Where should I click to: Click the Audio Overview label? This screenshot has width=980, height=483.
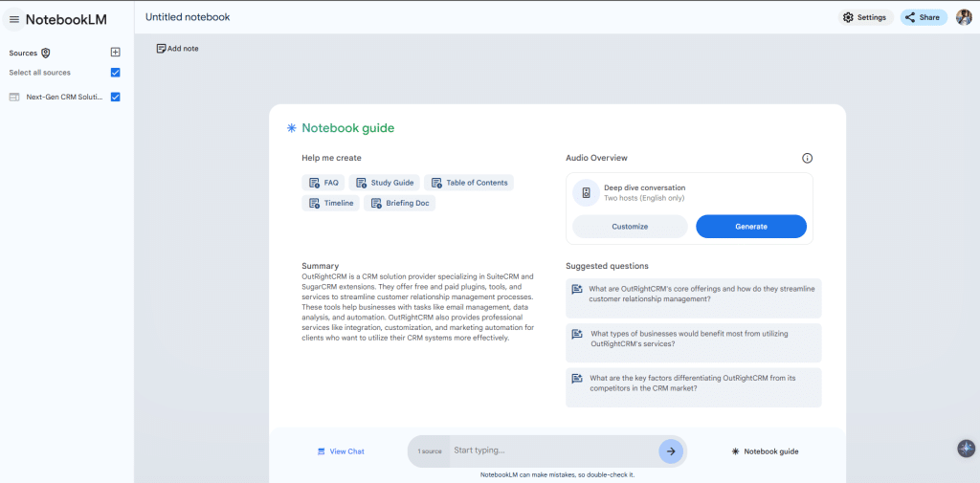[596, 158]
